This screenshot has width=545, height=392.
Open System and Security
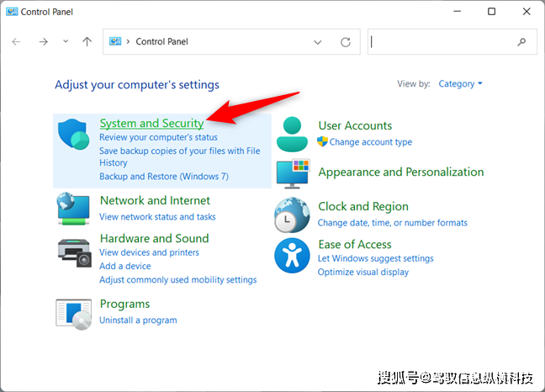click(151, 124)
